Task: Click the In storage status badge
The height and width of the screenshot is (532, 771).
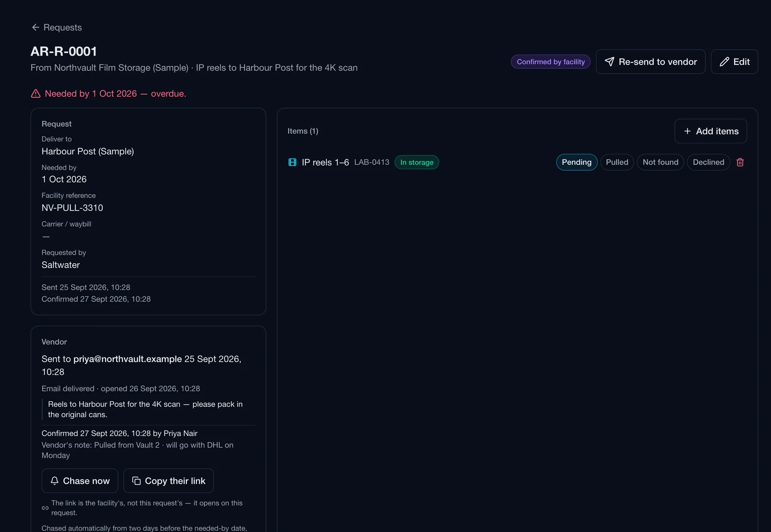Action: [416, 162]
